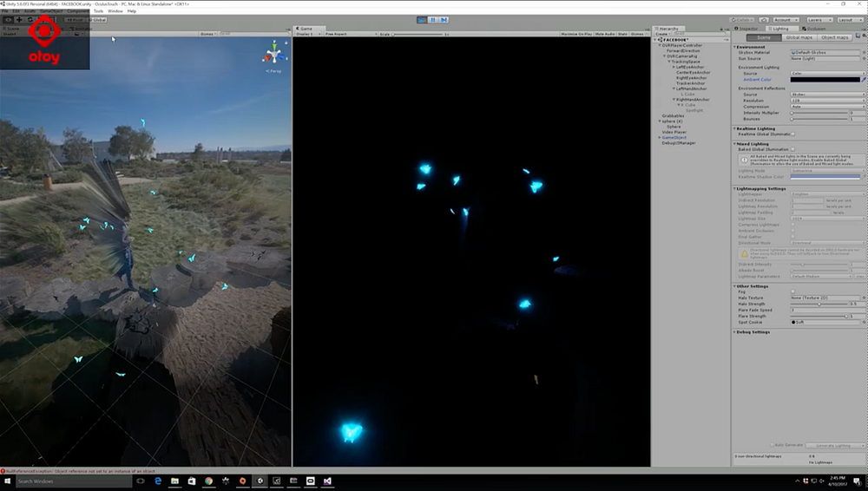Click Mute Audio in Game view
The height and width of the screenshot is (491, 868).
coord(605,35)
